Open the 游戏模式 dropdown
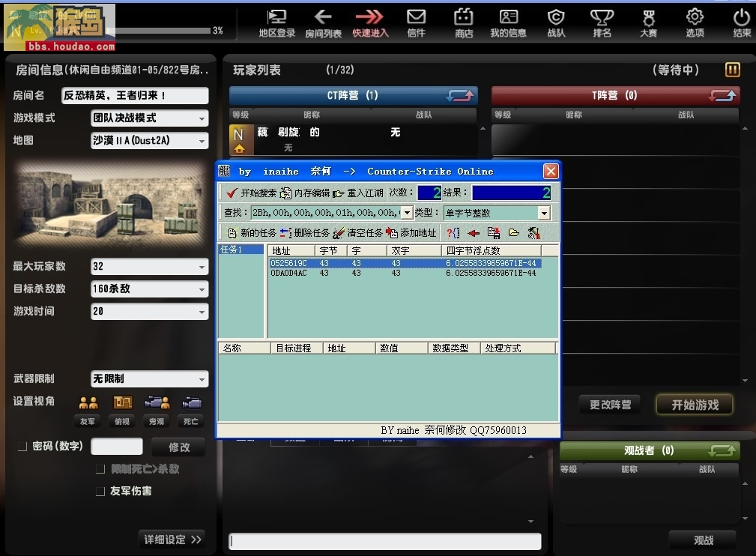Viewport: 756px width, 556px height. [x=149, y=118]
